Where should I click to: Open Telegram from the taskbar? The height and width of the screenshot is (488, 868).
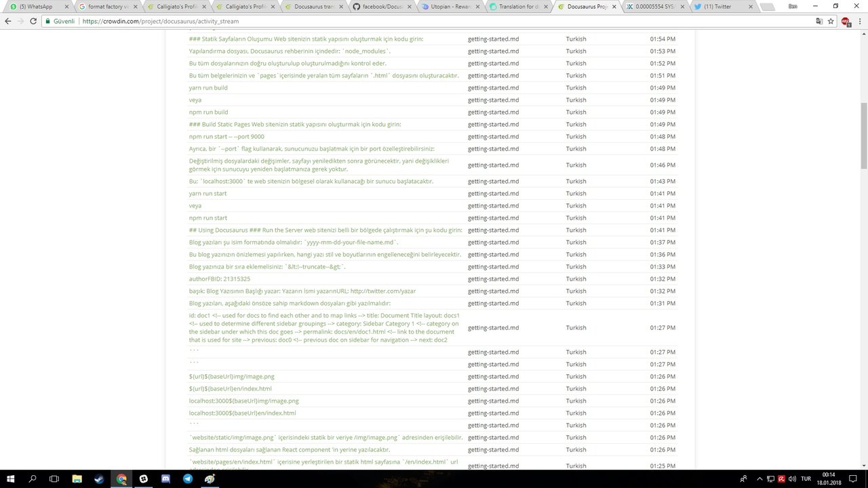coord(188,479)
